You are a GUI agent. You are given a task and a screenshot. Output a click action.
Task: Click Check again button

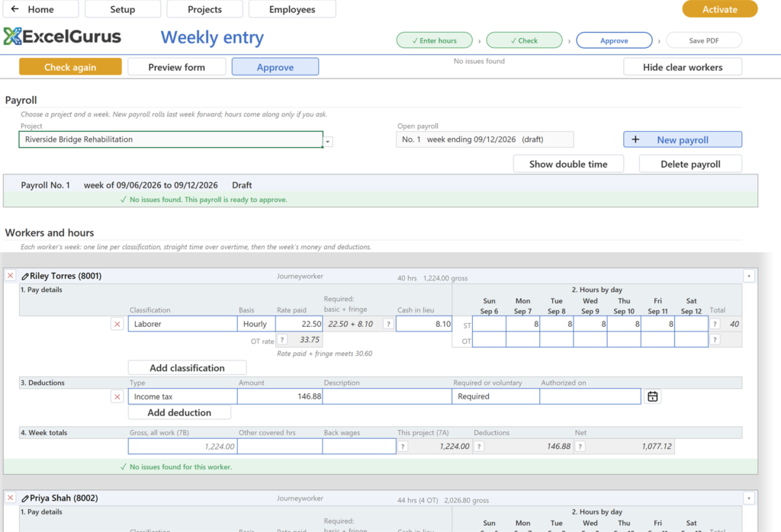70,66
